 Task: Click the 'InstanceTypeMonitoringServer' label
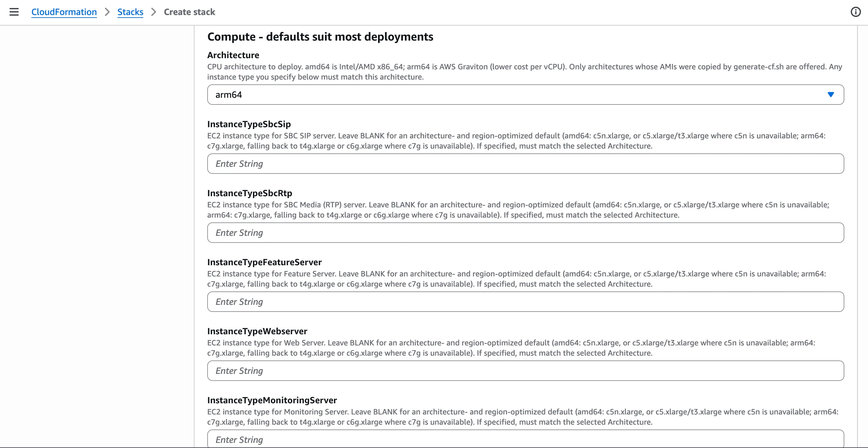click(272, 400)
